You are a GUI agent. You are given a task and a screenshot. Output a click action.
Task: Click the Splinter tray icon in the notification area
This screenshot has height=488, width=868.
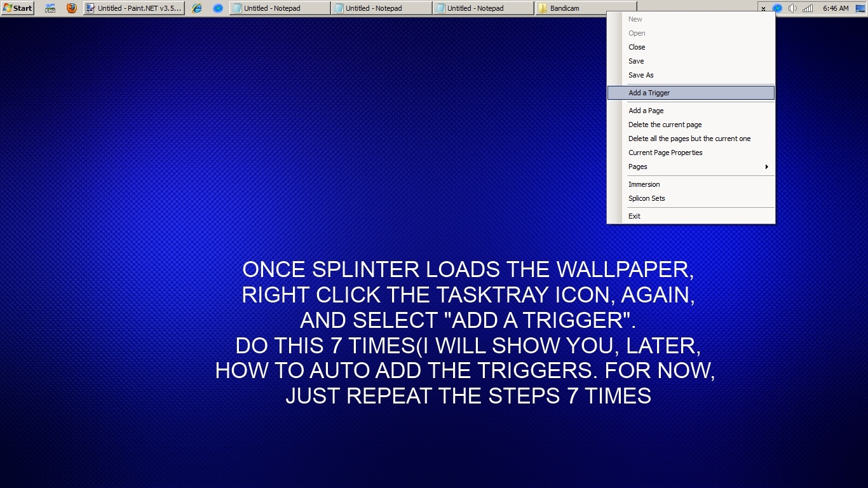click(x=777, y=8)
